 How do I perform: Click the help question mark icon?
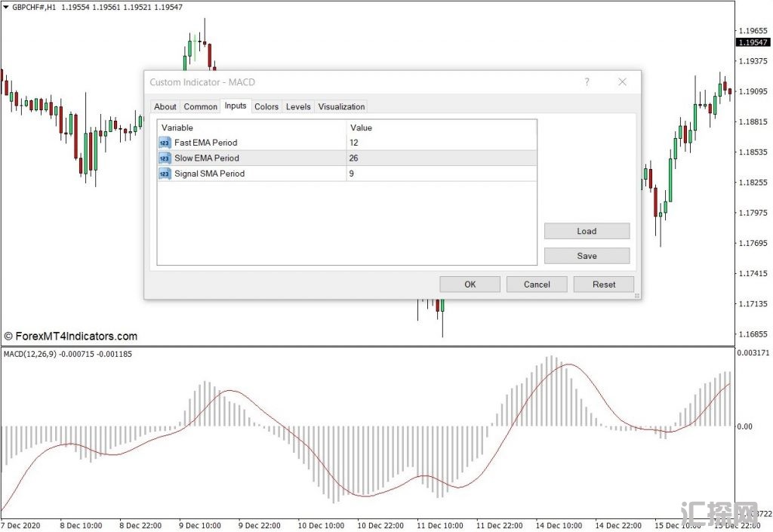click(x=587, y=81)
